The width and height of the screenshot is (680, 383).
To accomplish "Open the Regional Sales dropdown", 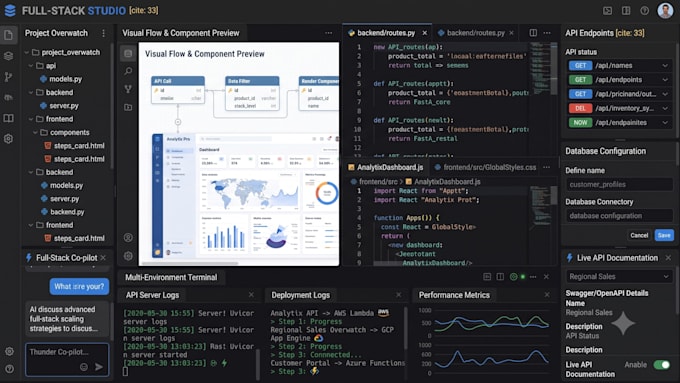I will tap(619, 276).
